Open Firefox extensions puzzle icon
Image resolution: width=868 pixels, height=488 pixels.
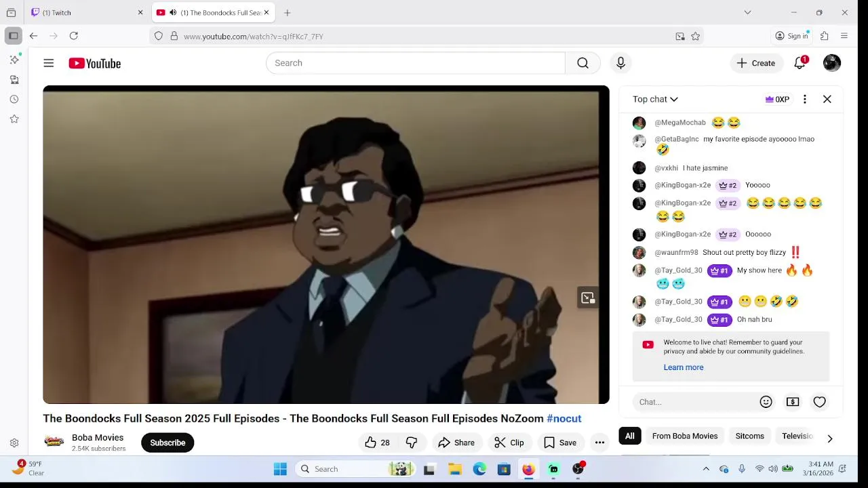click(825, 36)
